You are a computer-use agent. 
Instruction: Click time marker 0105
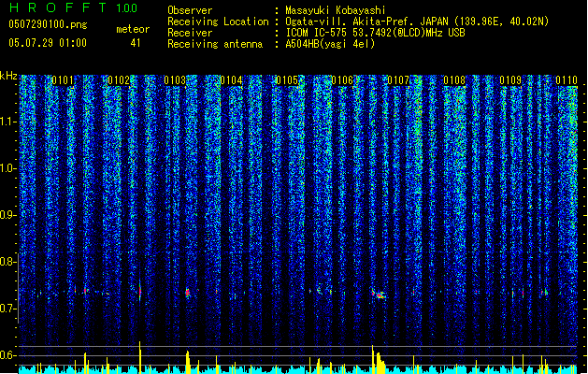pyautogui.click(x=287, y=80)
